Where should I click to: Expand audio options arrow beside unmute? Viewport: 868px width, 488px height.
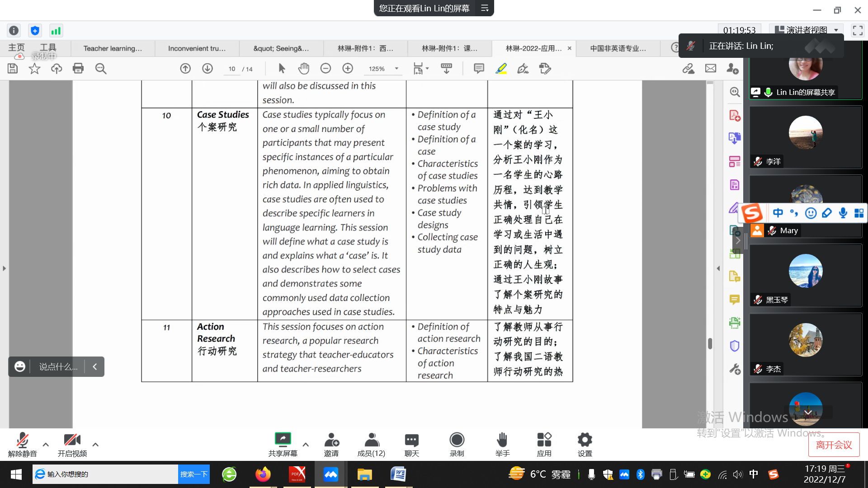click(46, 445)
